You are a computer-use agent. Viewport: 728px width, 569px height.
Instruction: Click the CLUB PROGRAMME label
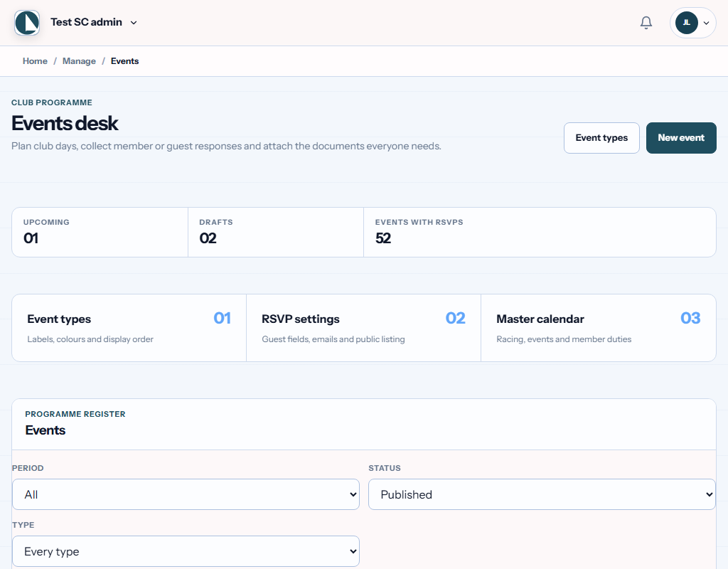click(51, 102)
